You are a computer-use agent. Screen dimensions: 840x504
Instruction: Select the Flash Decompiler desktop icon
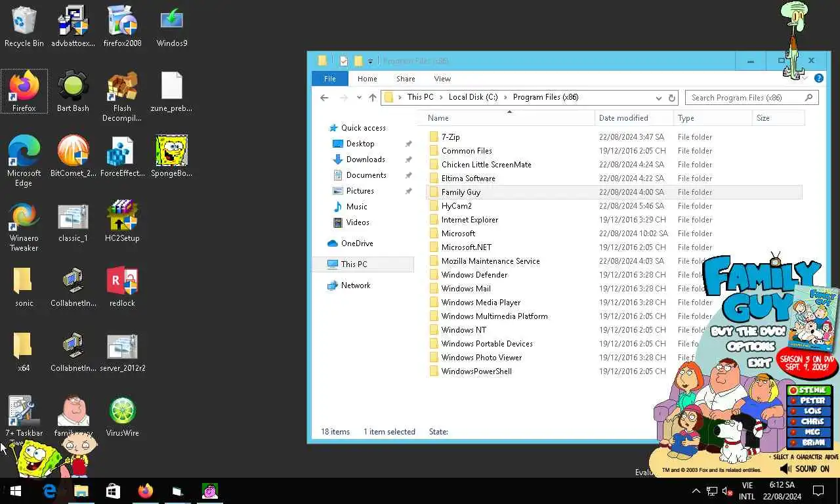(122, 96)
